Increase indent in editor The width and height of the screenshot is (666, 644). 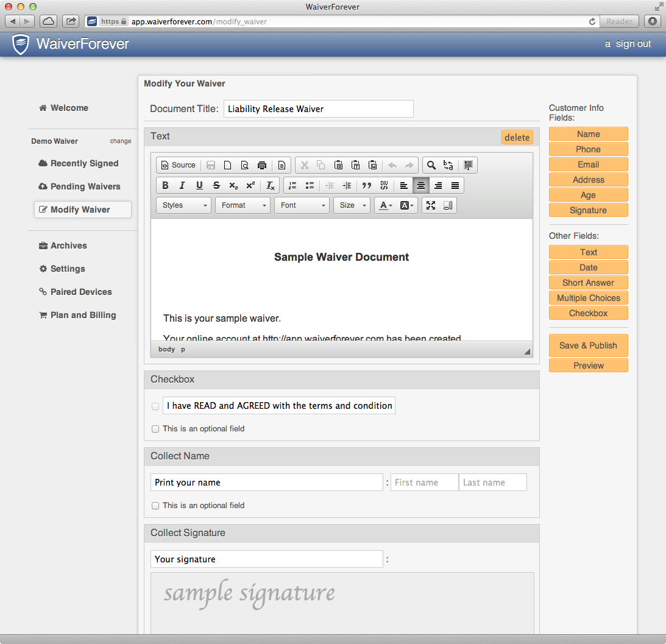pyautogui.click(x=347, y=186)
